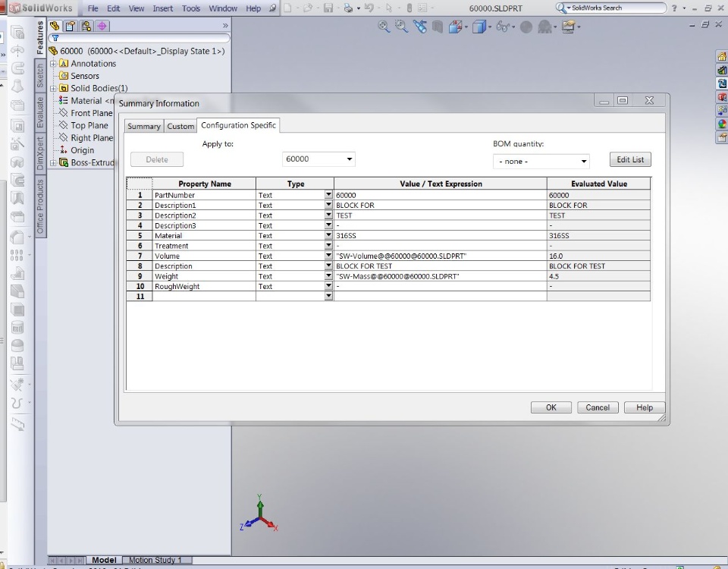The width and height of the screenshot is (728, 569).
Task: Select the Top Plane tree item
Action: 89,125
